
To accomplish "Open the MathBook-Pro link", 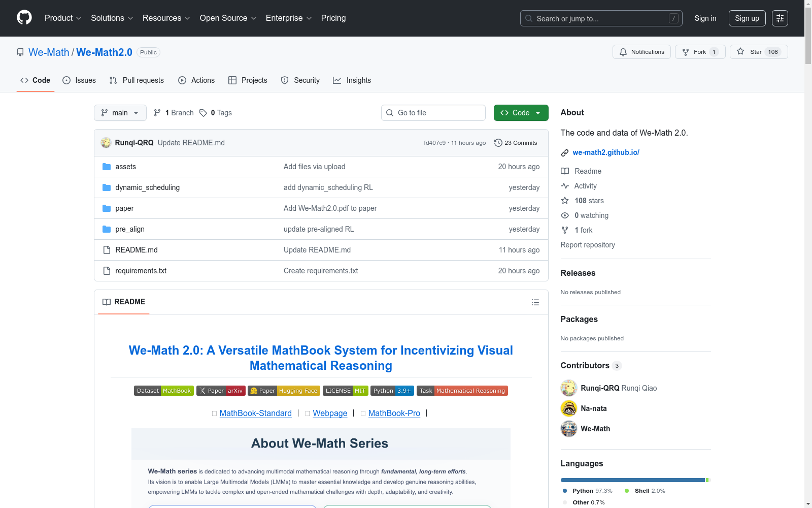I will coord(394,414).
